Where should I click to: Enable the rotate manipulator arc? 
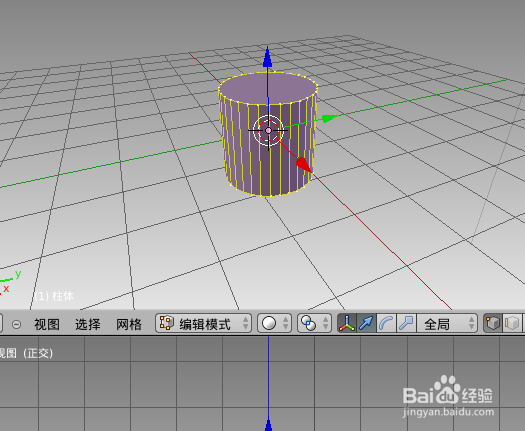386,323
